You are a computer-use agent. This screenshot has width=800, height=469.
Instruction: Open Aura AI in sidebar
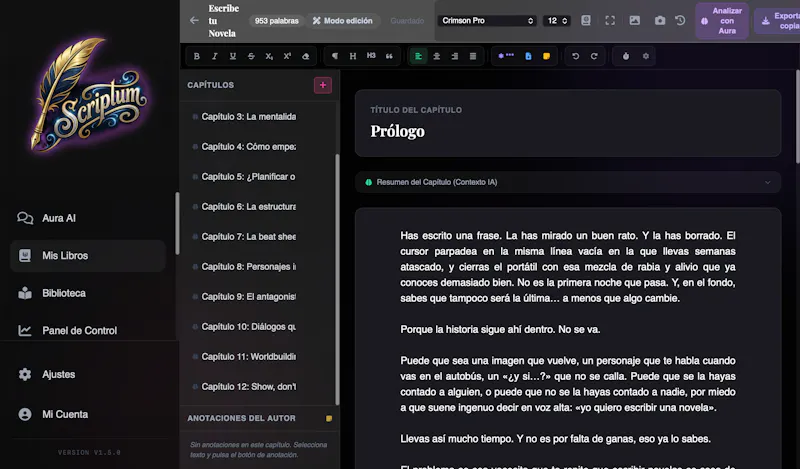click(88, 218)
